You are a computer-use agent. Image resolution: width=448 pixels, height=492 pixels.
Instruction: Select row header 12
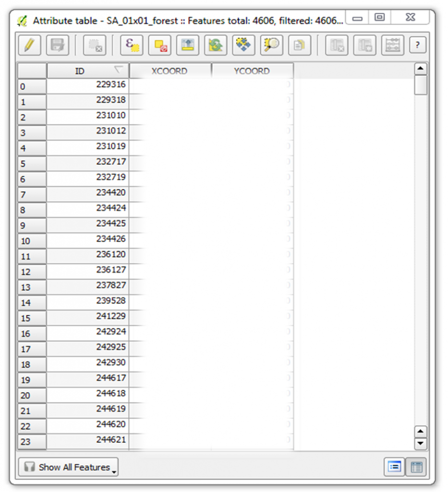pos(32,272)
